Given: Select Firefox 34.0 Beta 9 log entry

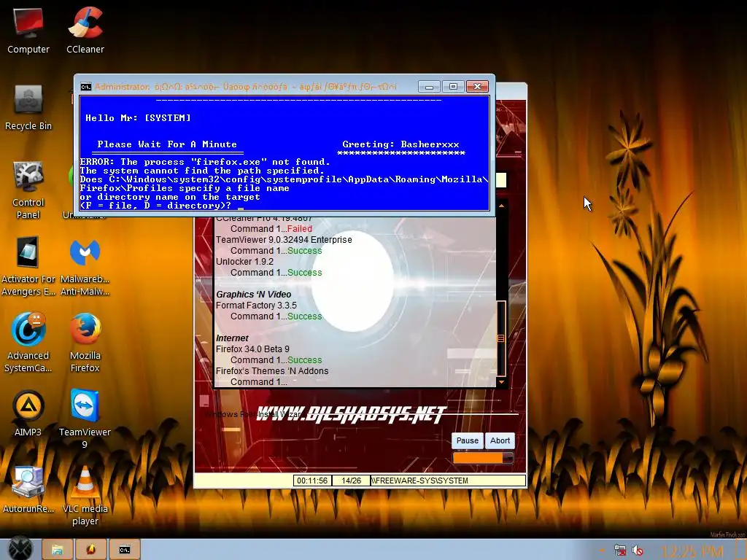Looking at the screenshot, I should (252, 349).
